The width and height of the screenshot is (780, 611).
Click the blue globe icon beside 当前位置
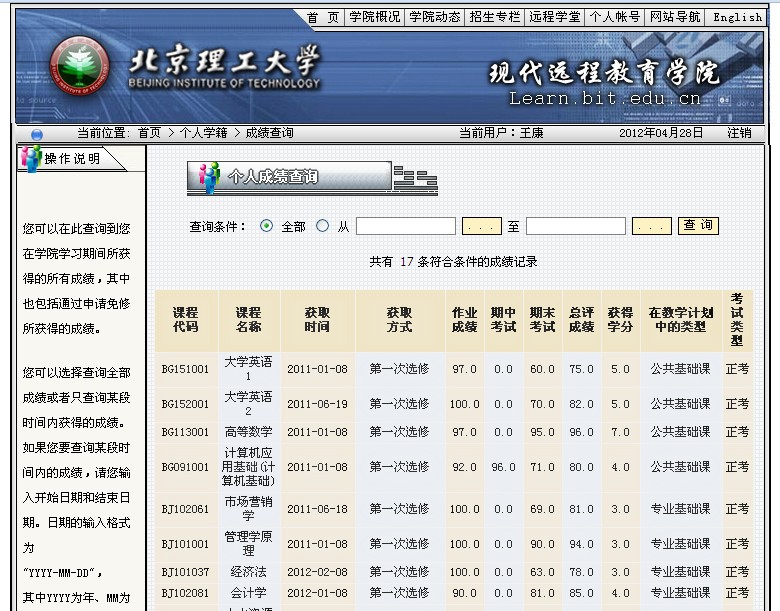pyautogui.click(x=37, y=134)
